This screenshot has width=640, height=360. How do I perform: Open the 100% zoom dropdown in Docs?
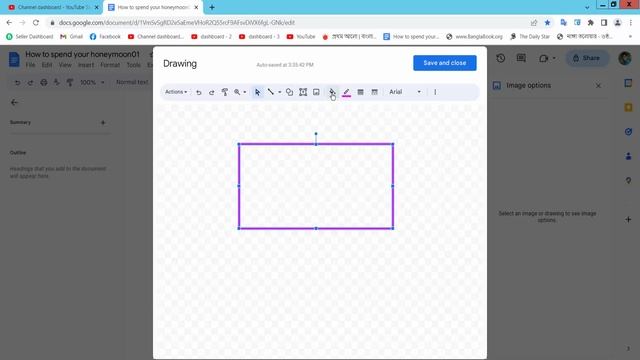click(x=92, y=82)
